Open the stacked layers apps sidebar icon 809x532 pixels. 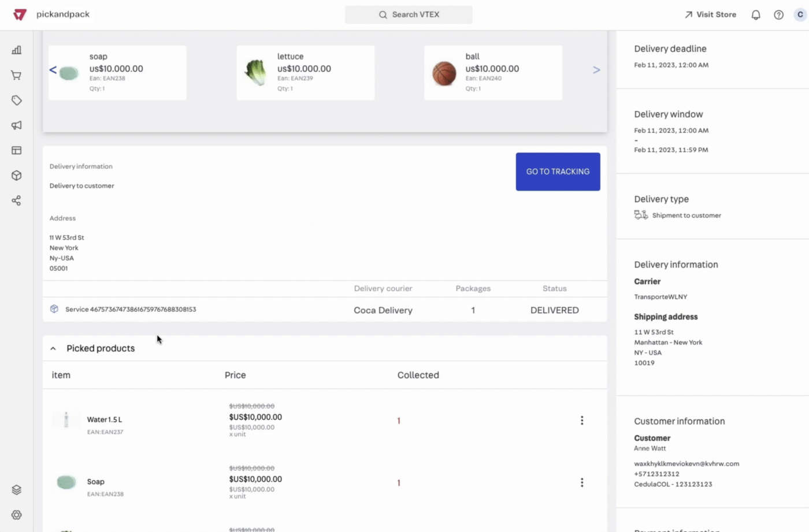coord(16,490)
